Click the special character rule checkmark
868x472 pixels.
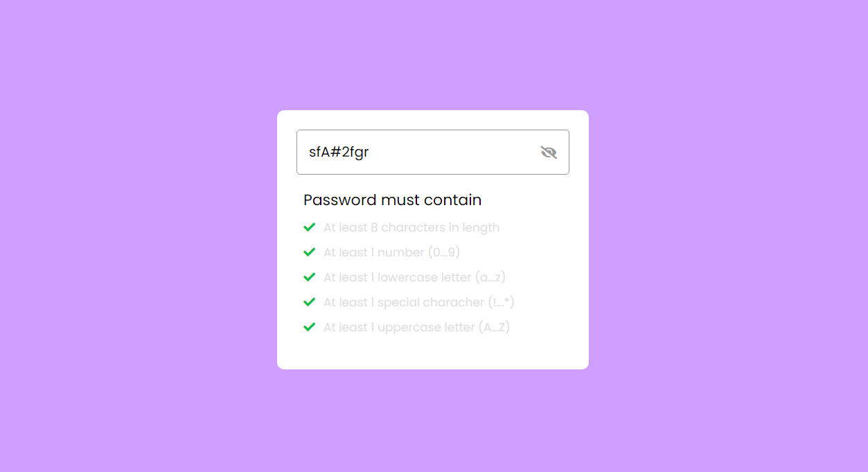(x=310, y=301)
